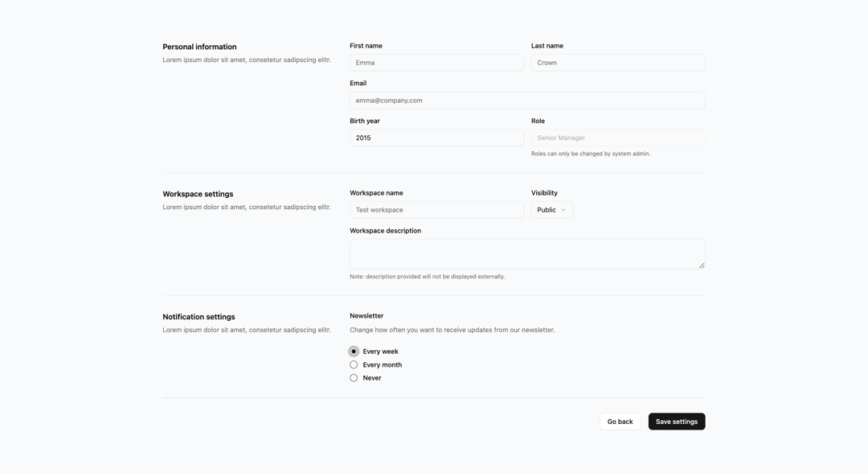
Task: Click the Visibility label
Action: pos(544,193)
